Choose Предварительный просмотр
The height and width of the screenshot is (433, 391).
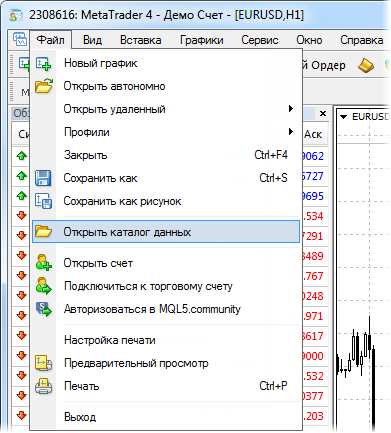tap(166, 363)
